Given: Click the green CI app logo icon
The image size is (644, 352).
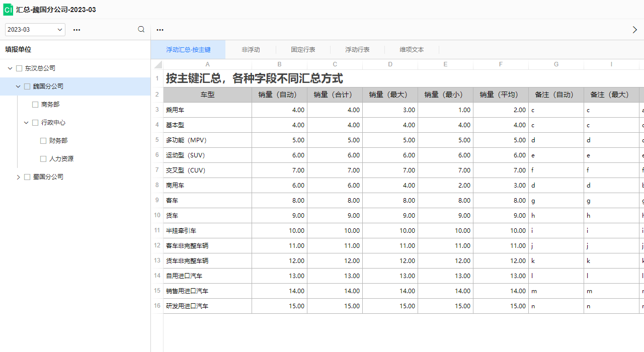Looking at the screenshot, I should coord(8,10).
